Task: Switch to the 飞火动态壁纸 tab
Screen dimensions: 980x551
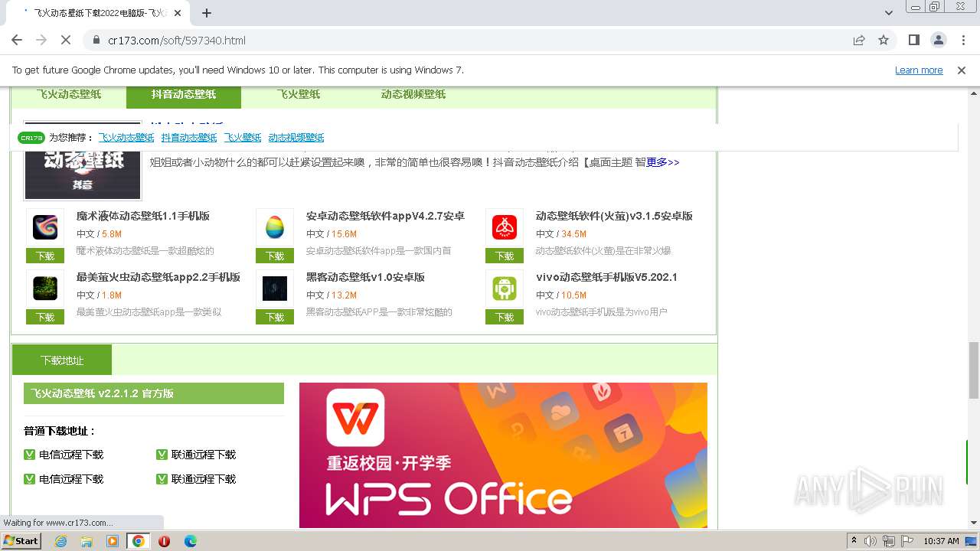Action: tap(69, 94)
